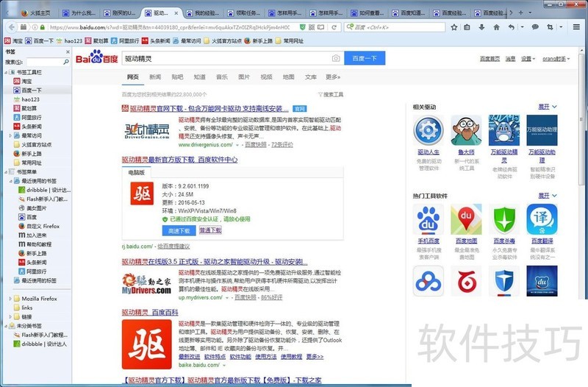588x387 pixels.
Task: Switch to the 图片 search tab
Action: (x=244, y=77)
